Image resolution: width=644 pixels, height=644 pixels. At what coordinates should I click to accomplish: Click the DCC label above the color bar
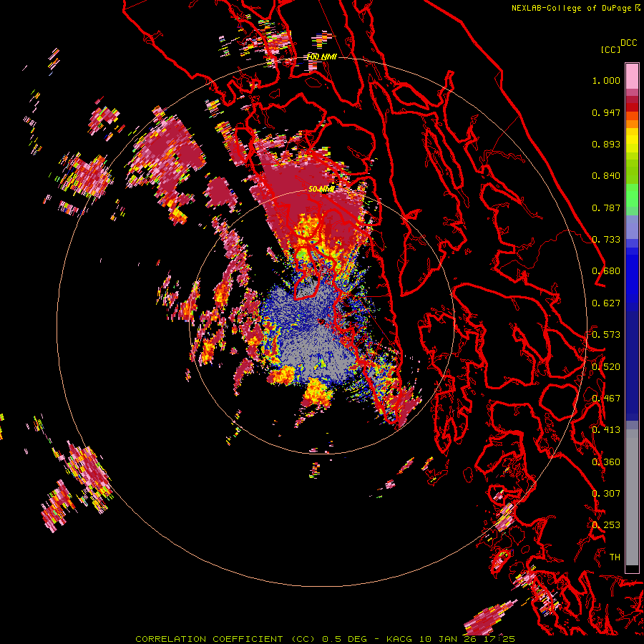[x=629, y=43]
